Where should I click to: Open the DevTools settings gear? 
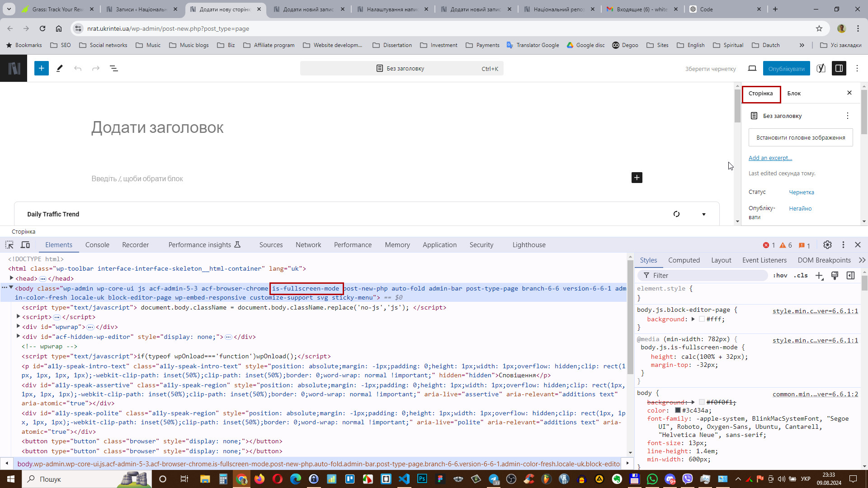pos(827,244)
